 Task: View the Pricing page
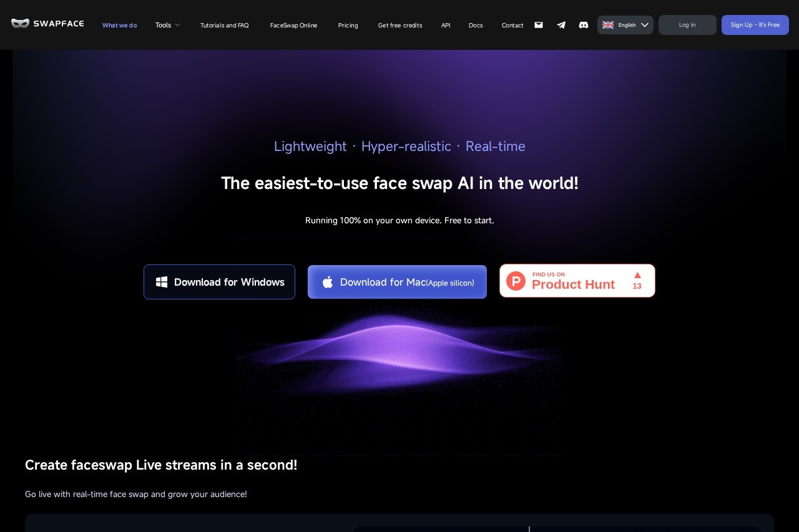pos(348,26)
